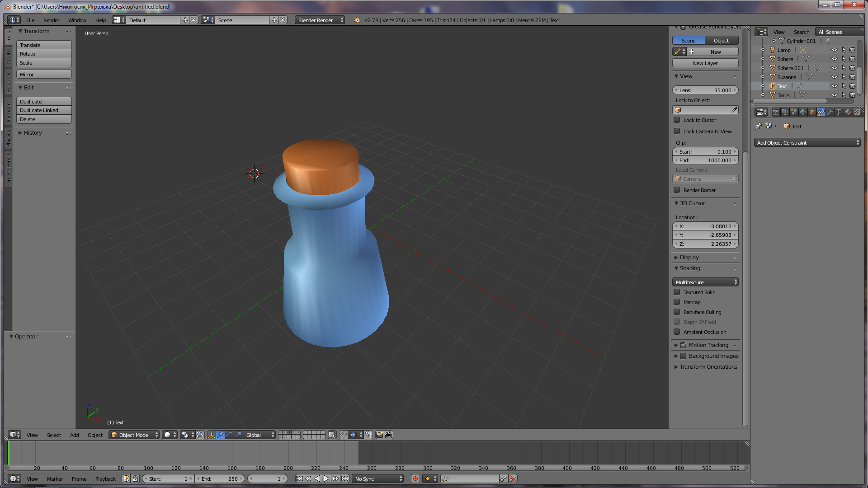Open the Render Layers properties tab

pos(785,112)
